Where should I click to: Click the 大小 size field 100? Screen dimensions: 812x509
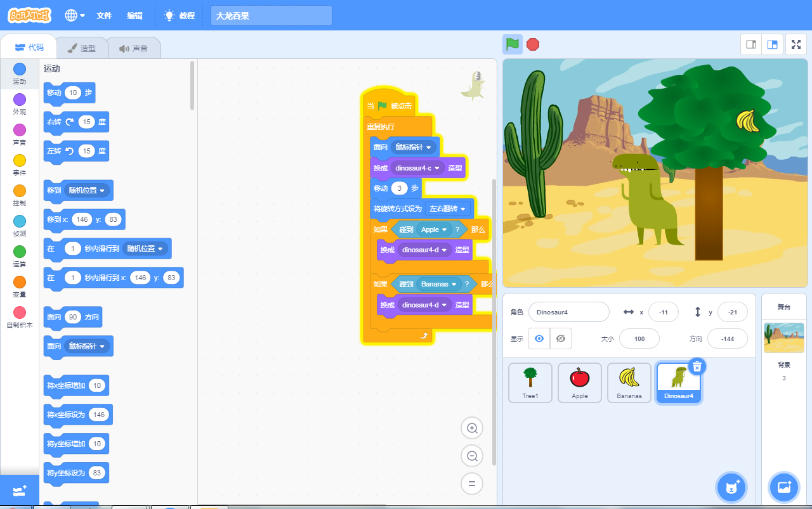639,338
